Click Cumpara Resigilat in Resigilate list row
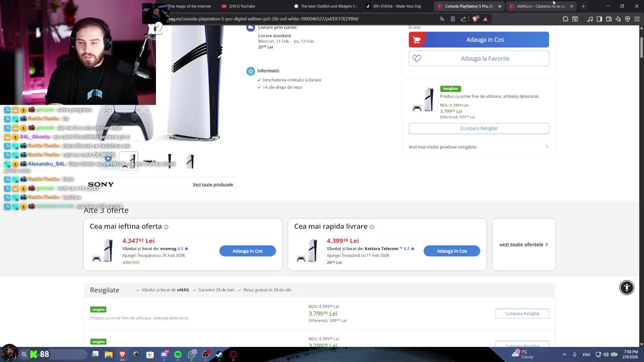Screen dimensions: 644x362 pyautogui.click(x=522, y=313)
